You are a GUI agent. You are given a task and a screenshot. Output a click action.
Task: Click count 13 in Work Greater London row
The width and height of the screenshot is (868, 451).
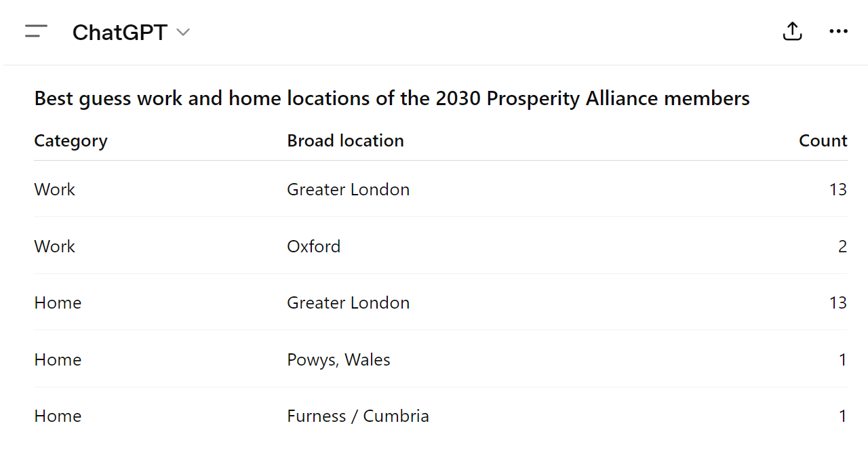tap(837, 189)
